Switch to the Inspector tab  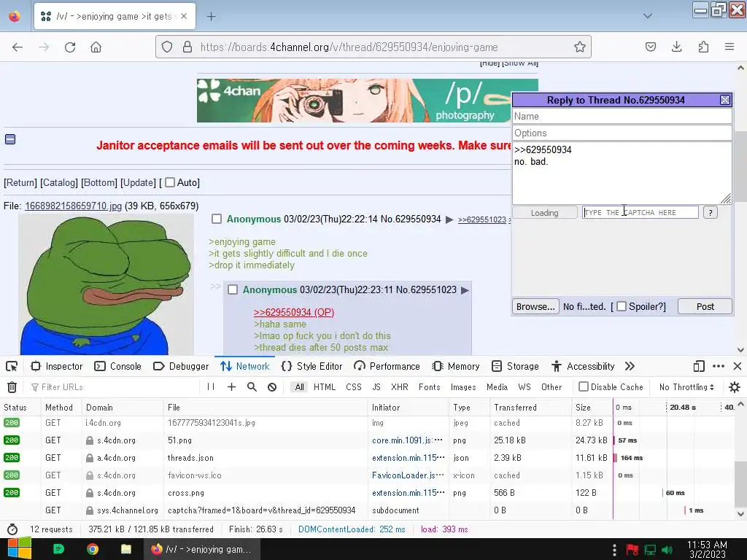point(57,366)
